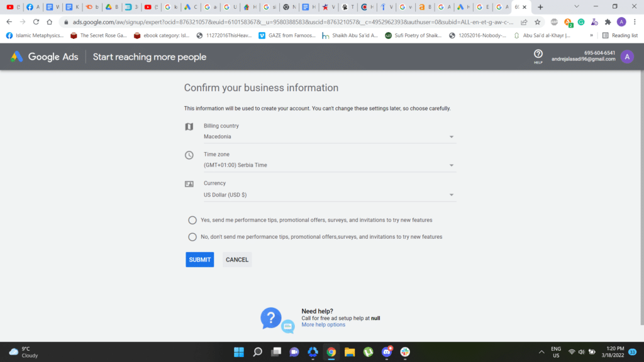The width and height of the screenshot is (644, 362).
Task: Select No, don't send me performance tips
Action: tap(192, 237)
